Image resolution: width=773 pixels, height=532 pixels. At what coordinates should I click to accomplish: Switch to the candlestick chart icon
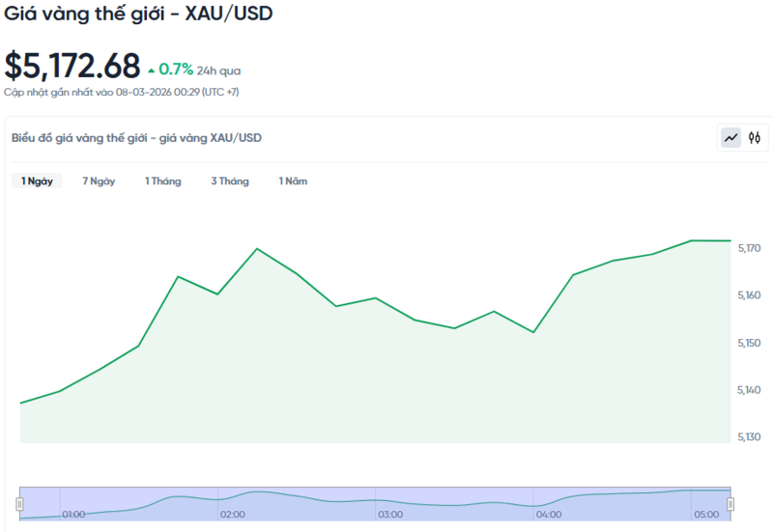(755, 138)
